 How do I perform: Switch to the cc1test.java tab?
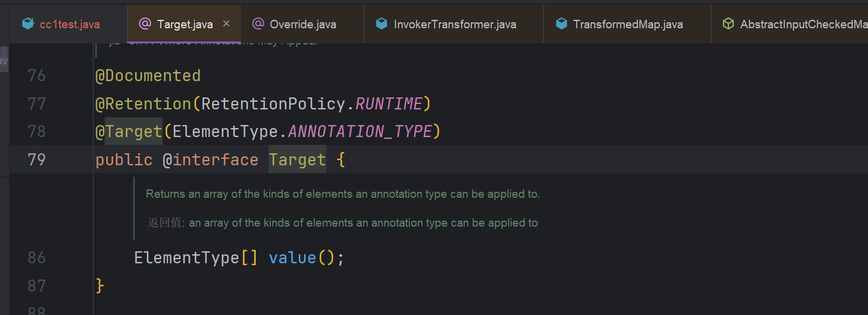(x=69, y=25)
